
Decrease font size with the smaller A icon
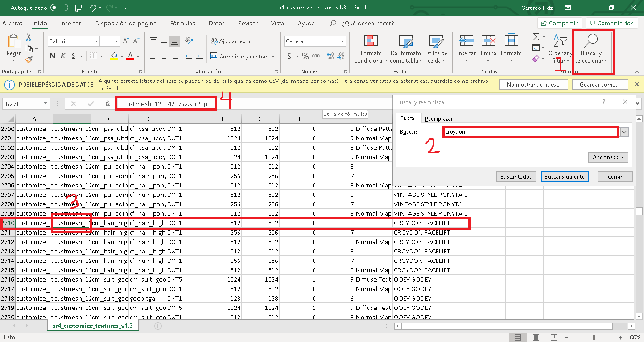(136, 41)
